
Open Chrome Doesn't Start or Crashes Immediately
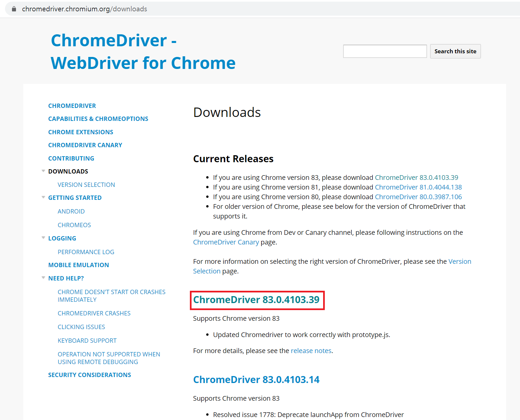click(x=112, y=296)
